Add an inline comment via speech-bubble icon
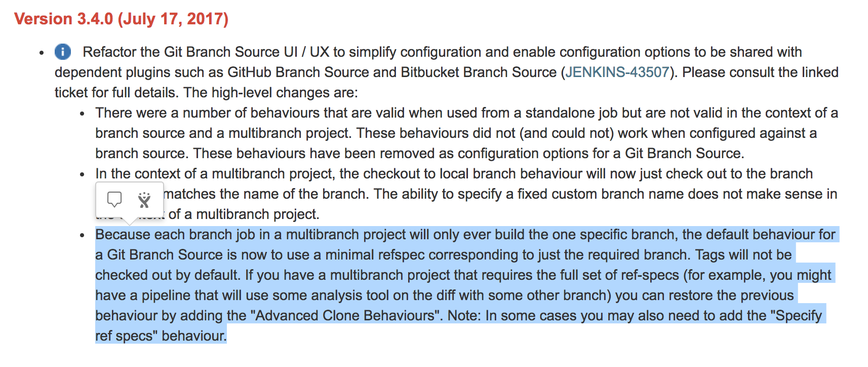The width and height of the screenshot is (868, 367). [114, 199]
